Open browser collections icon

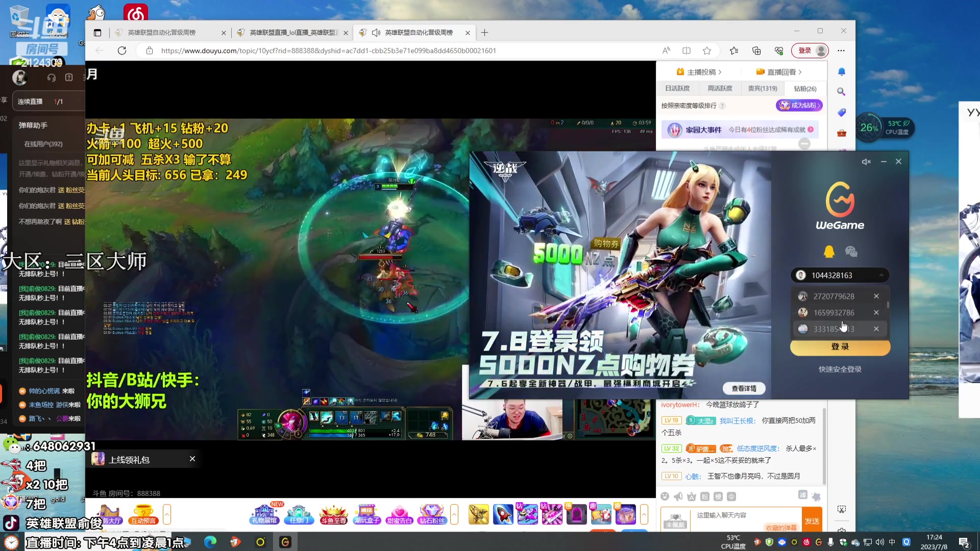tap(756, 51)
